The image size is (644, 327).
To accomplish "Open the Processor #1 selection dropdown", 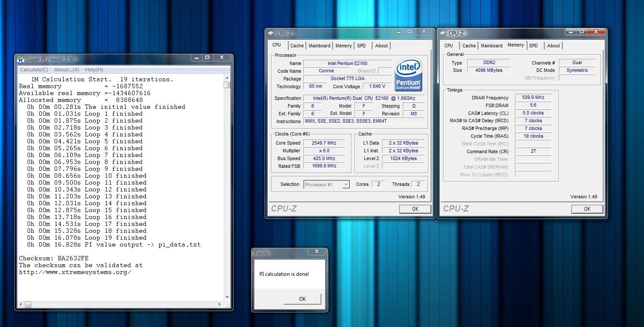I will [x=327, y=185].
